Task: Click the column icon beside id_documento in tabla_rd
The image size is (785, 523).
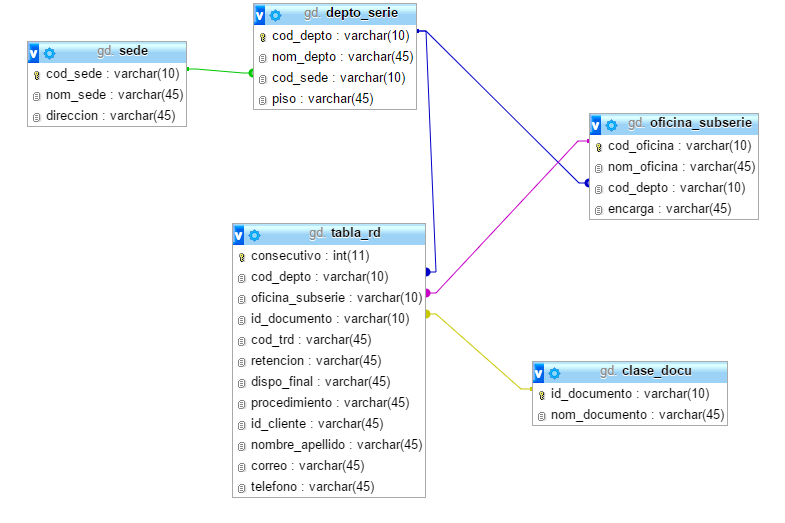Action: (x=241, y=320)
